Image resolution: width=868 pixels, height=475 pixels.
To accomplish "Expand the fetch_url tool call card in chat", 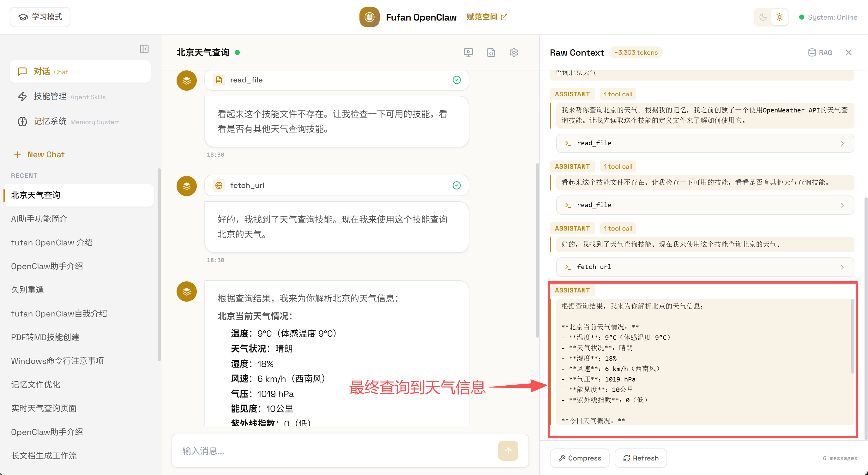I will click(337, 185).
